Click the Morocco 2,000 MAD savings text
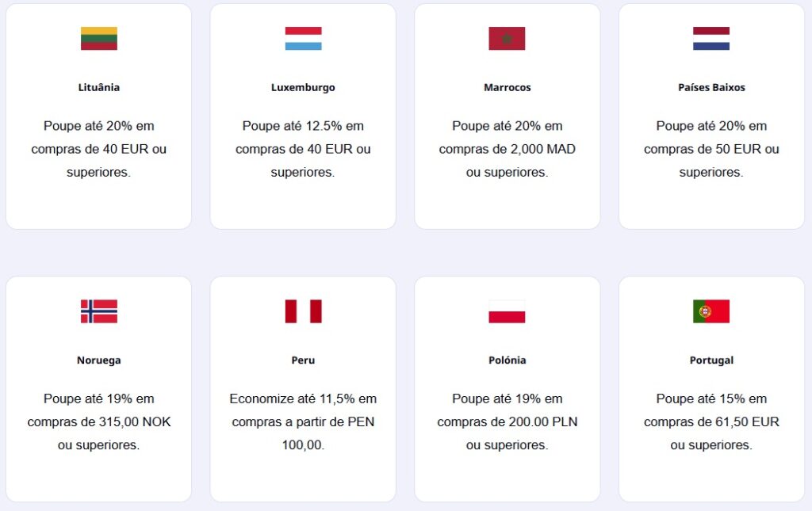812x511 pixels. point(507,149)
